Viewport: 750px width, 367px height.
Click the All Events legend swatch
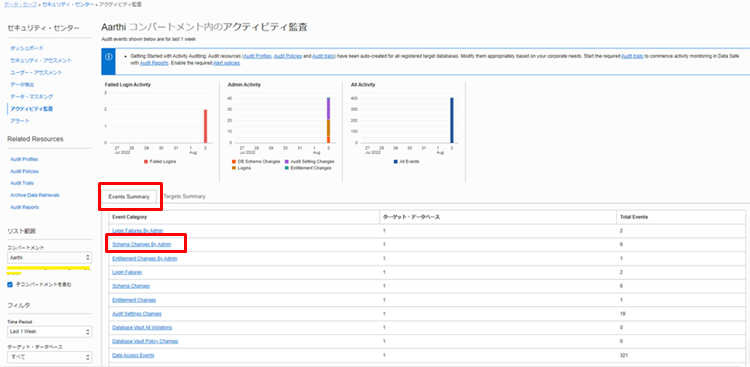click(396, 162)
